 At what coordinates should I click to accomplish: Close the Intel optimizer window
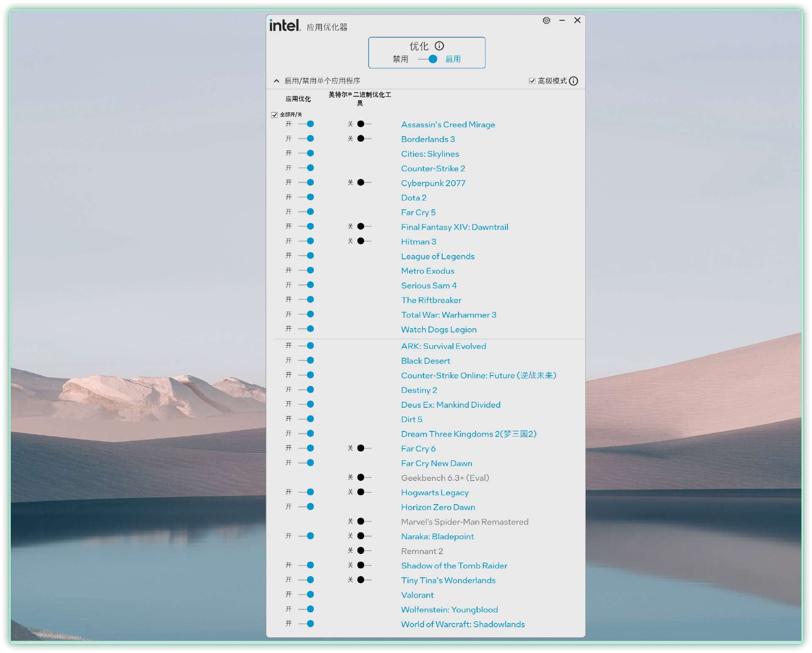point(577,20)
